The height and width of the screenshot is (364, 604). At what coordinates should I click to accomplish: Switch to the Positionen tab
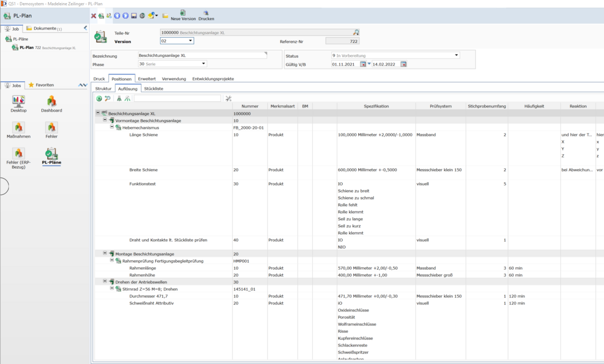122,79
